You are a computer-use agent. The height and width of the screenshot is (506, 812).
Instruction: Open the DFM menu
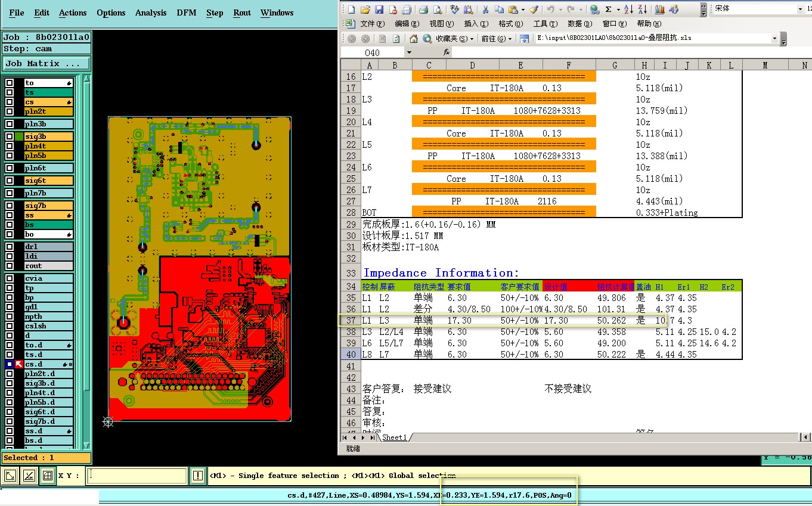click(x=186, y=13)
